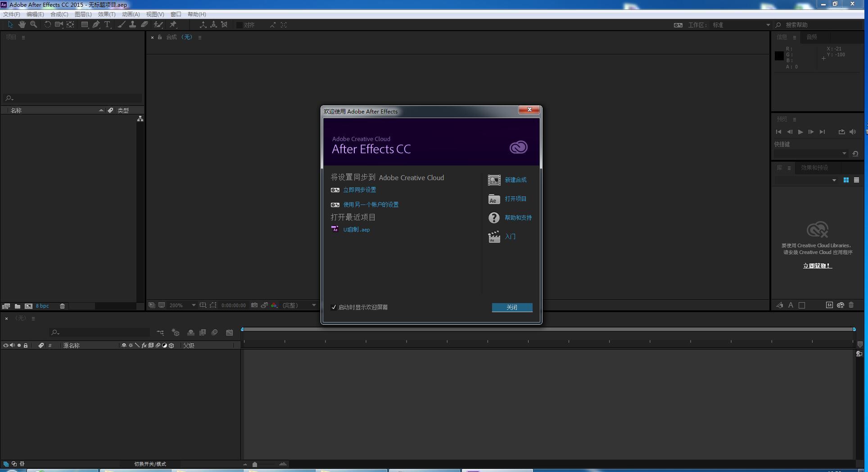Open the 200% magnification dropdown
Screen dimensions: 868x472
point(194,305)
